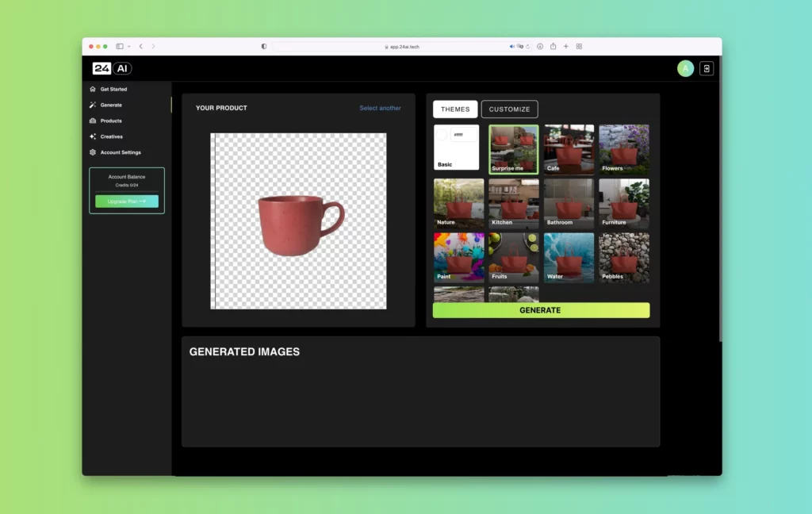
Task: Click the red mug product image
Action: 301,225
